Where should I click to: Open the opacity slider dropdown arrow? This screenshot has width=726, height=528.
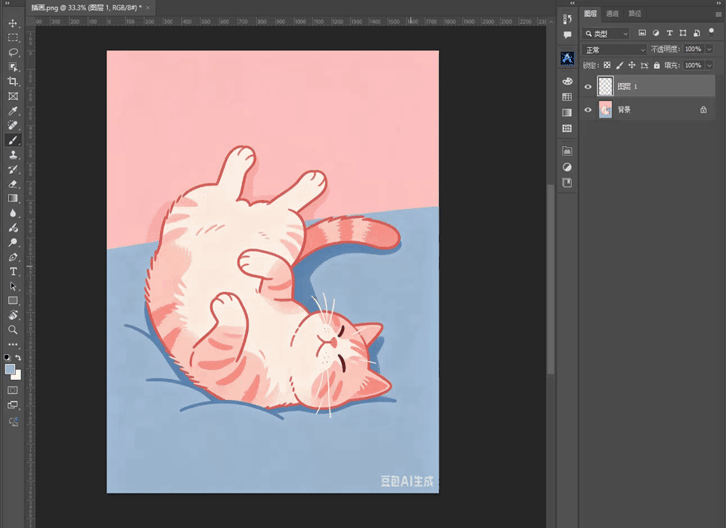point(709,49)
